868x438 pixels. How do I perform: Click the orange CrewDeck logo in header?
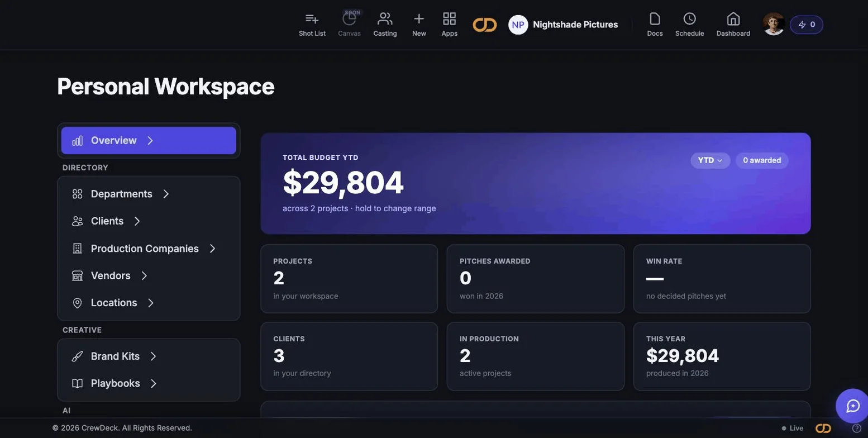pyautogui.click(x=485, y=25)
